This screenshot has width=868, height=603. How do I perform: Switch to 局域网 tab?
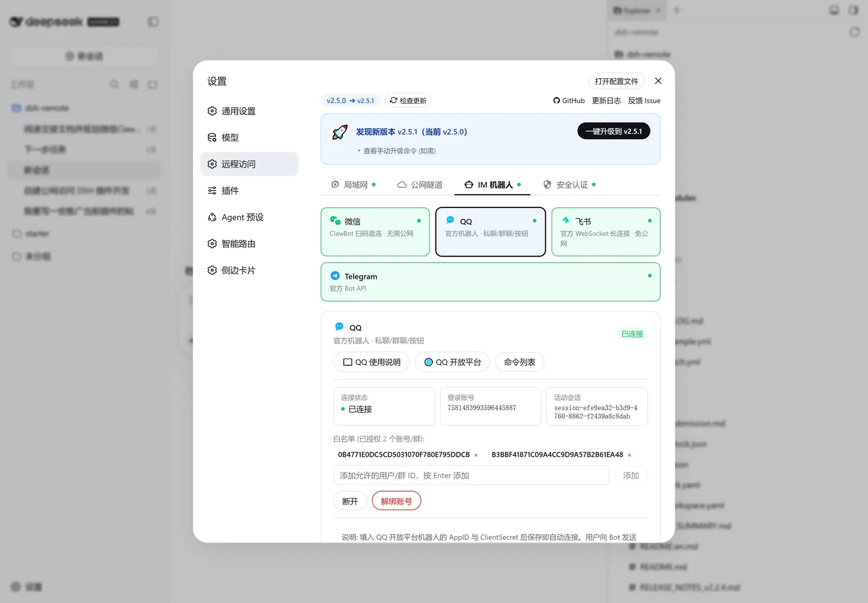[353, 185]
